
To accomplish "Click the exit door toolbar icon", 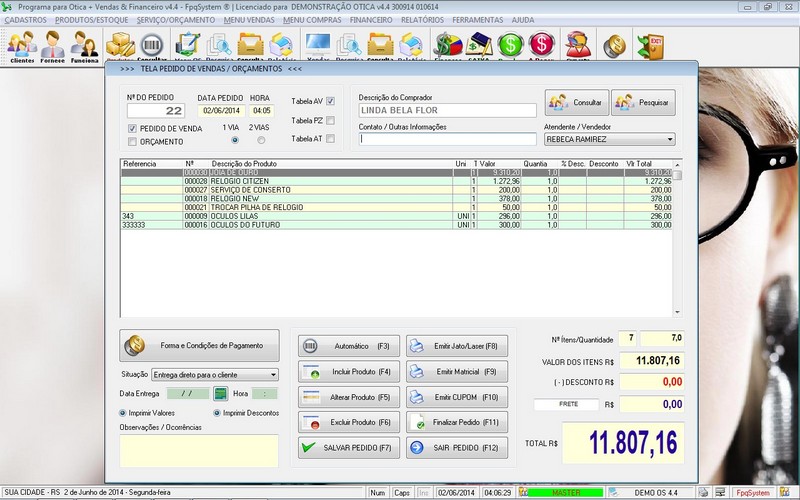I will click(650, 46).
